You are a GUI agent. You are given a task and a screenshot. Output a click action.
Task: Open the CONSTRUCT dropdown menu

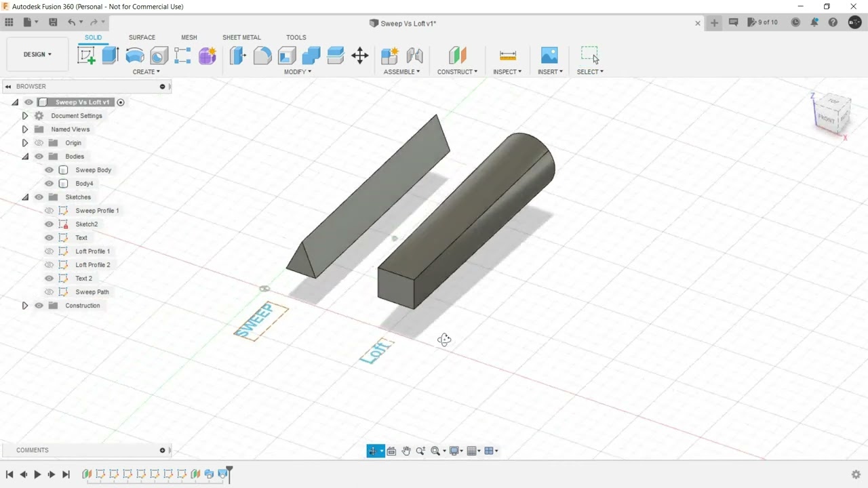(x=457, y=72)
